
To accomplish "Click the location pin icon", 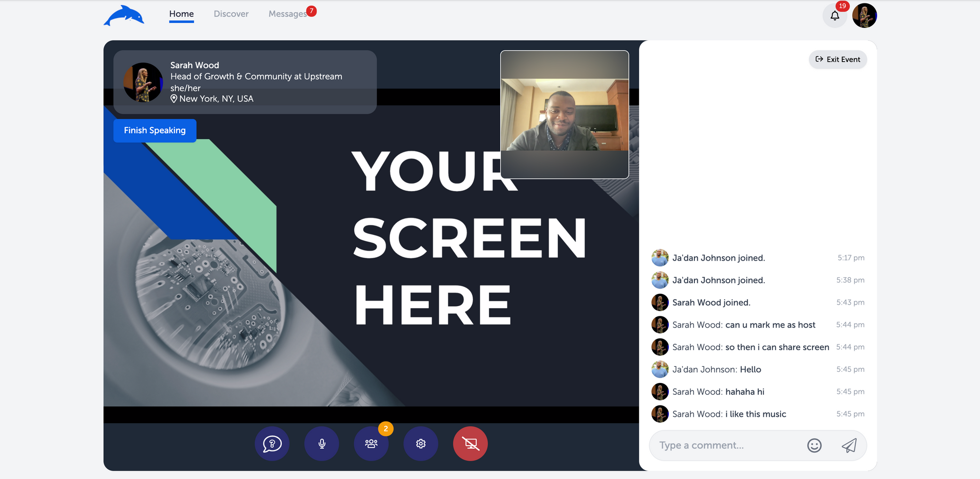I will pos(174,98).
